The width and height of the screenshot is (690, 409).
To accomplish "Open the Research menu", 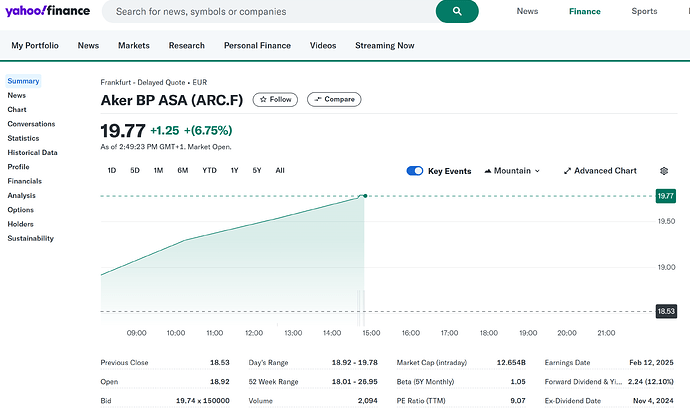I will click(x=187, y=45).
